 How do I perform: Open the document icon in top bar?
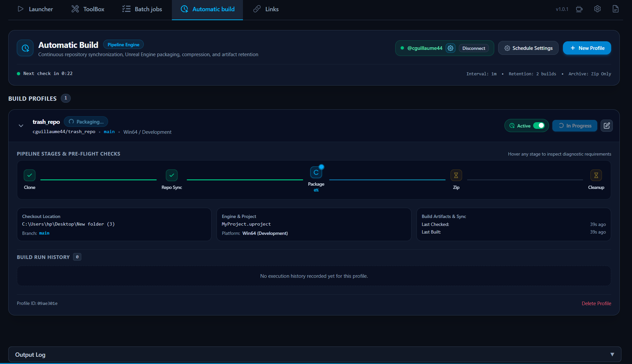pos(615,9)
